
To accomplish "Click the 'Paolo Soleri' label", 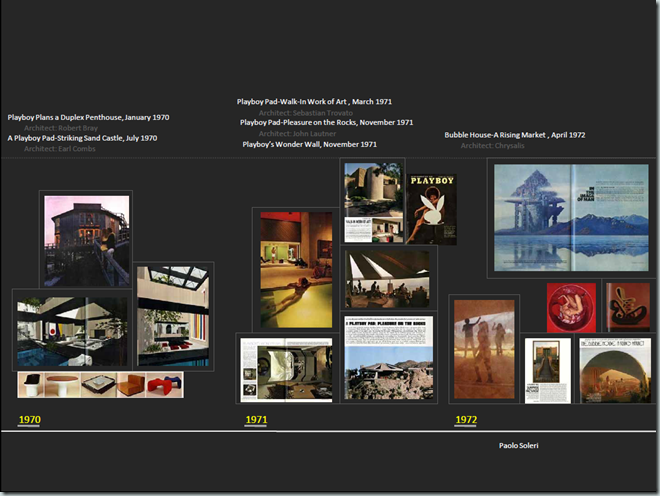I will [519, 445].
